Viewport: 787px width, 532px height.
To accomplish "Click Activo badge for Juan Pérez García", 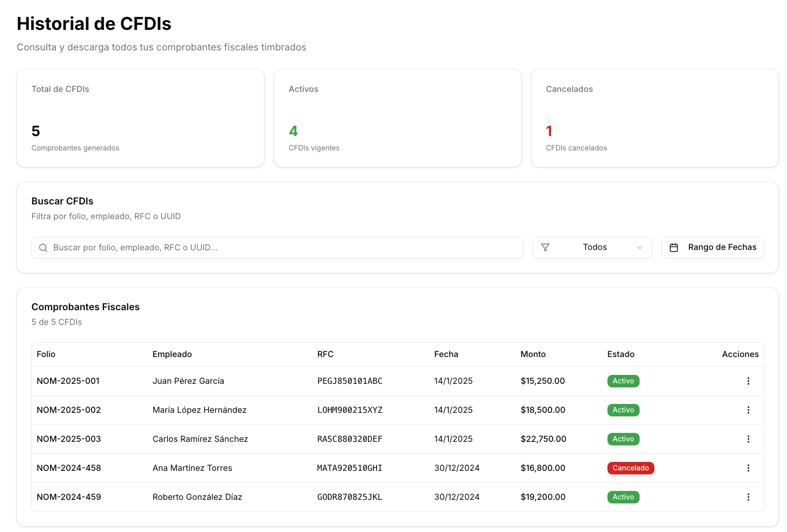I will (623, 381).
